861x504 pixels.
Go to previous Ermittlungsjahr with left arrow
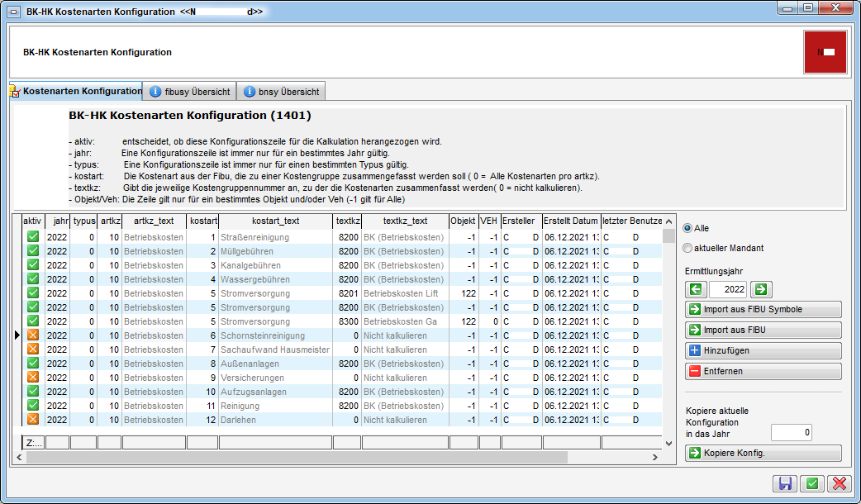click(x=696, y=289)
